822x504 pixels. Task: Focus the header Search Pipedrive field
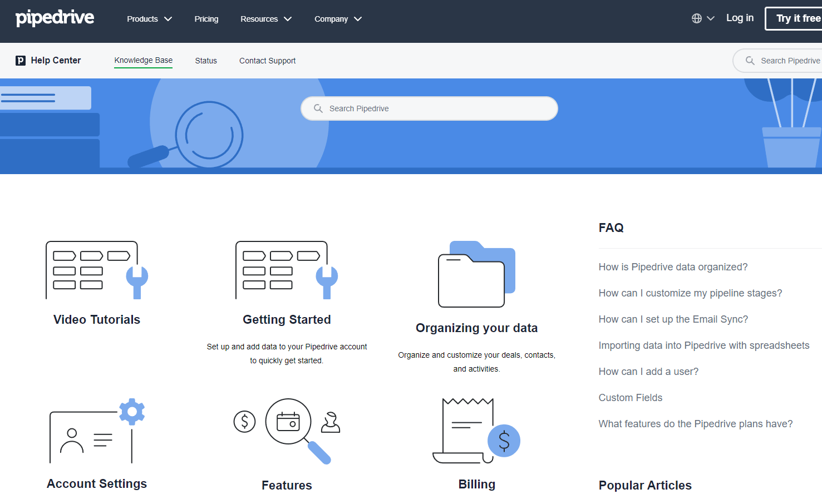pyautogui.click(x=778, y=61)
